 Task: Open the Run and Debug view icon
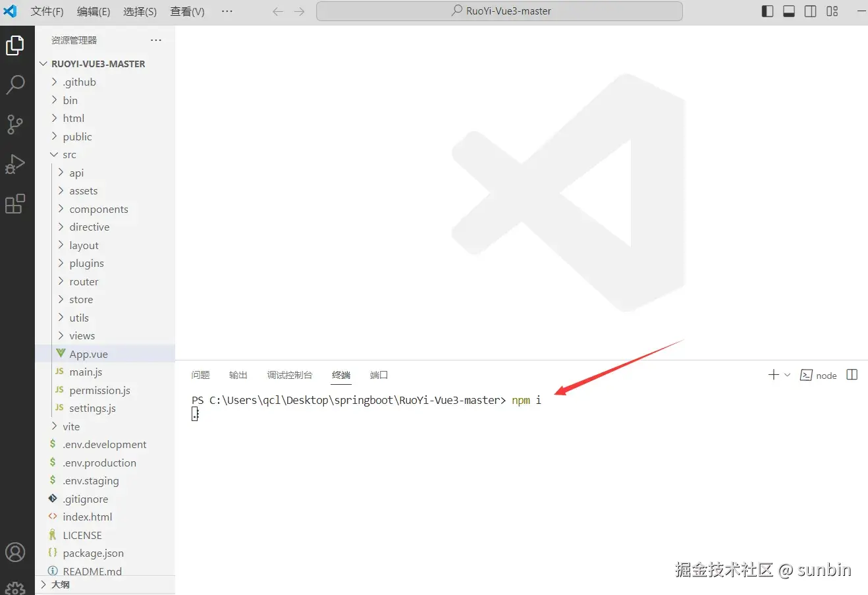click(15, 164)
